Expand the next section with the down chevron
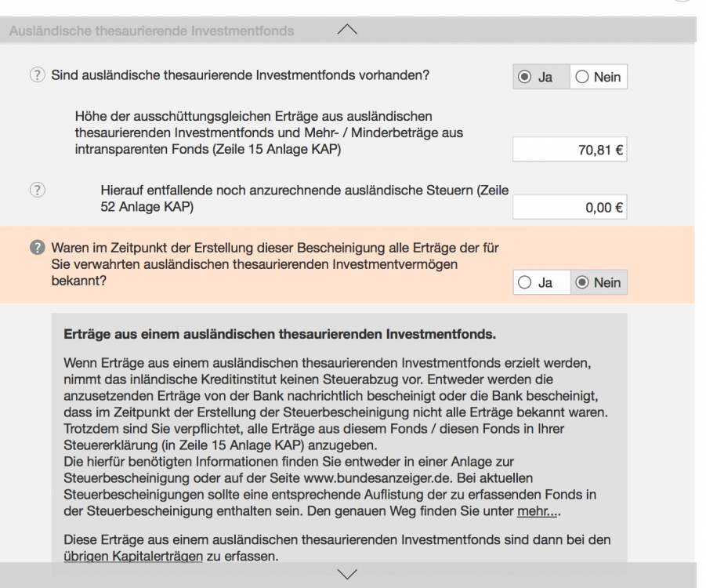The width and height of the screenshot is (706, 588). [348, 573]
